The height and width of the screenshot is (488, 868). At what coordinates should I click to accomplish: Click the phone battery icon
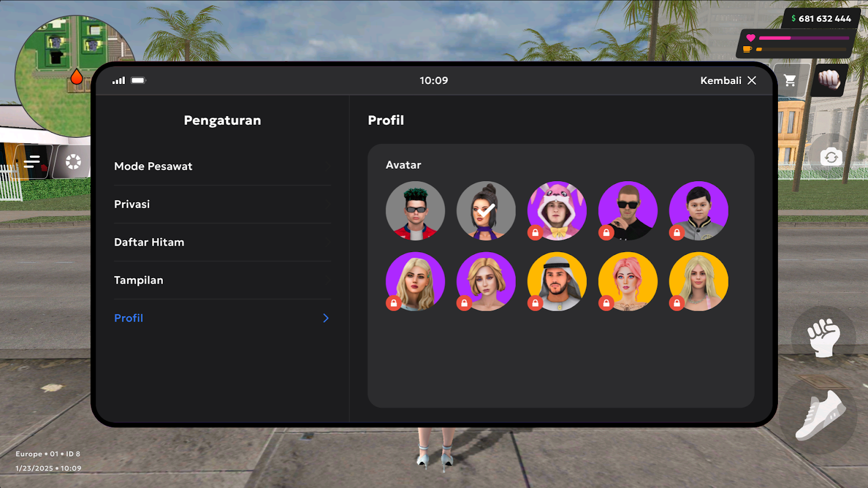[x=138, y=80]
